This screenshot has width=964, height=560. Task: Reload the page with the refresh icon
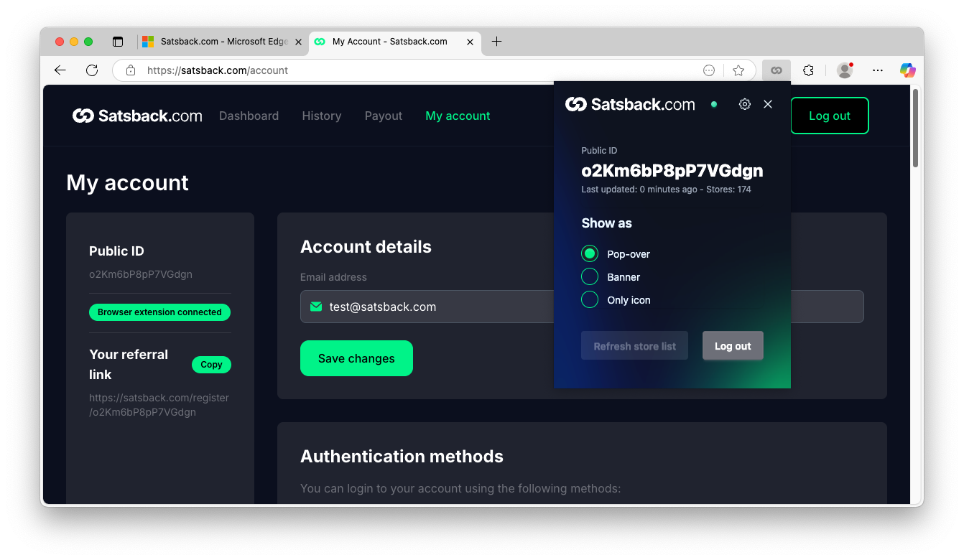coord(92,70)
